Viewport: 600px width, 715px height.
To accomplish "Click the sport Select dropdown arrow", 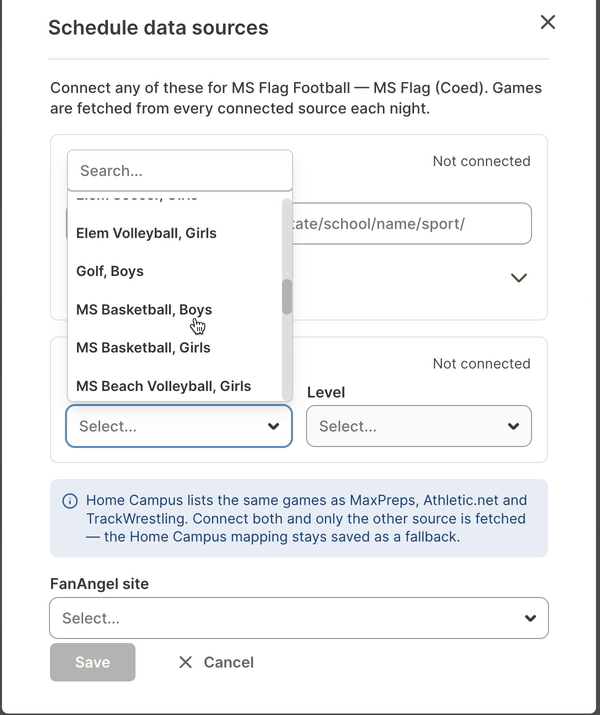I will (274, 426).
